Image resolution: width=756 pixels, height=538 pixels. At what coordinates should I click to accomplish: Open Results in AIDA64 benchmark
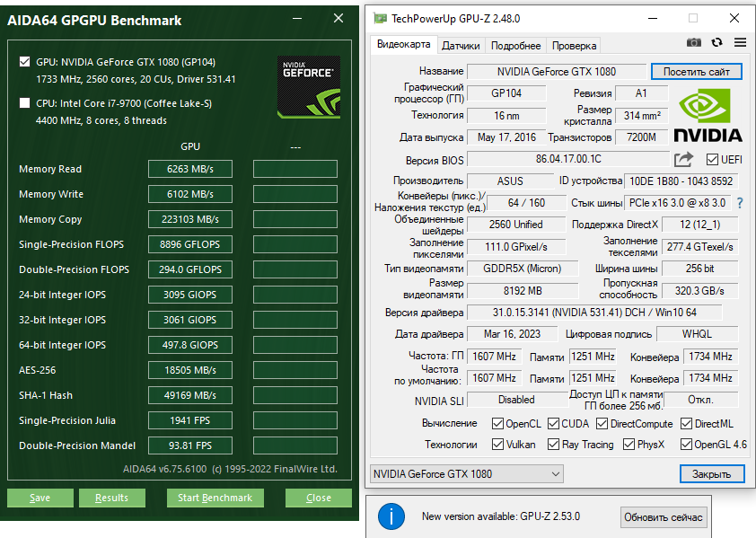(x=112, y=498)
